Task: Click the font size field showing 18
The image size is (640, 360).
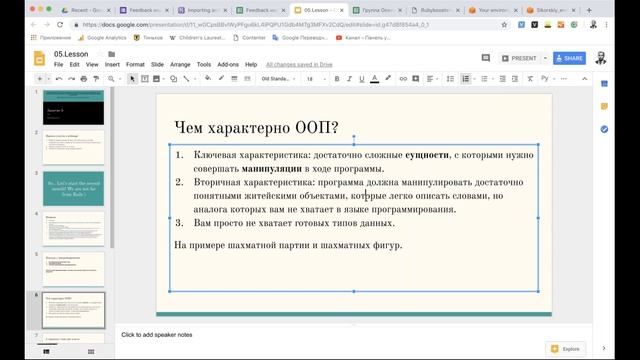Action: [x=310, y=79]
